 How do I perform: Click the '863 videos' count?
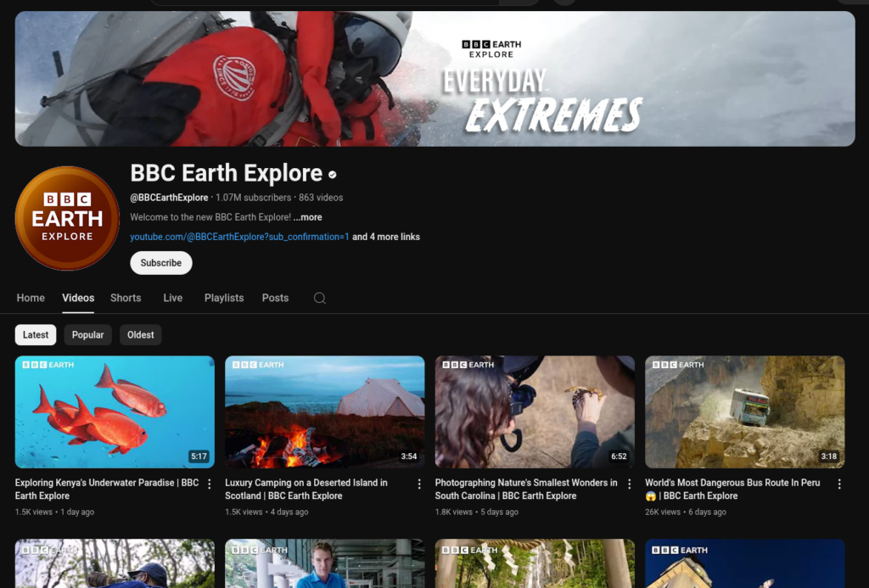pos(321,198)
